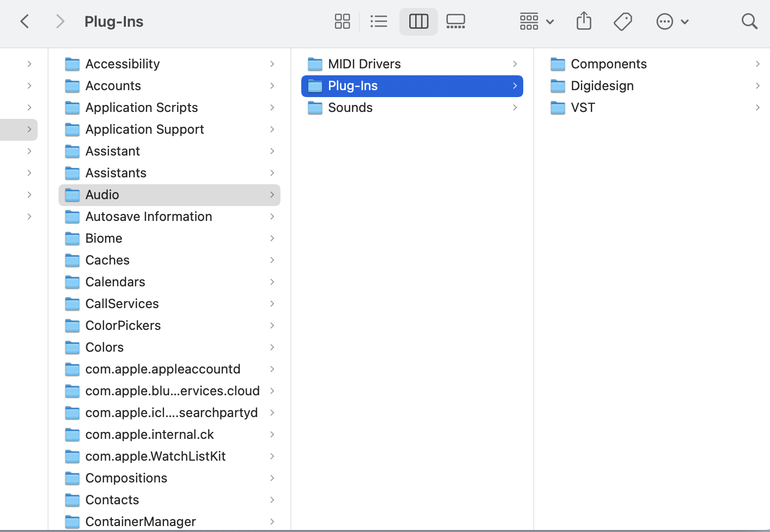Expand the VST folder chevron
Viewport: 770px width, 532px height.
(758, 107)
